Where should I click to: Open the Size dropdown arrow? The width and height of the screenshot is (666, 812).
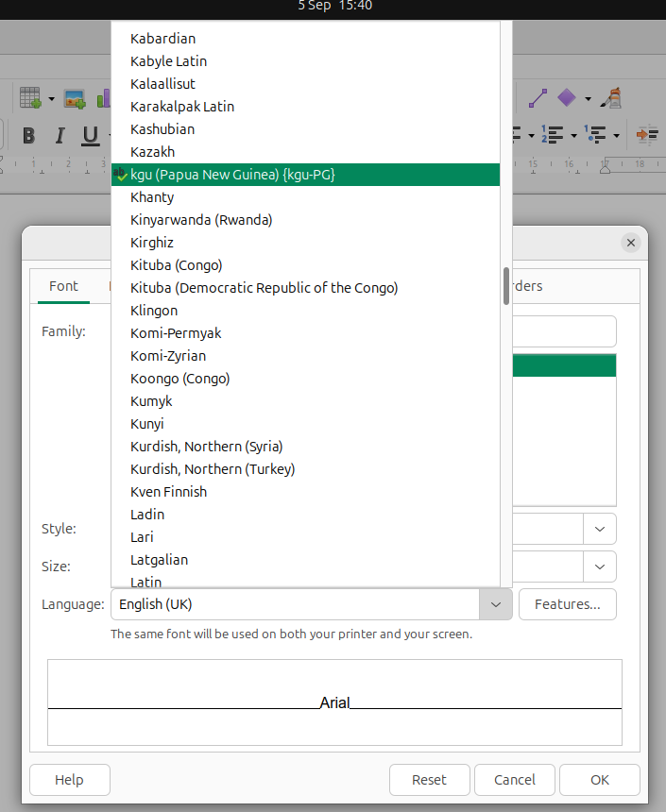coord(600,567)
